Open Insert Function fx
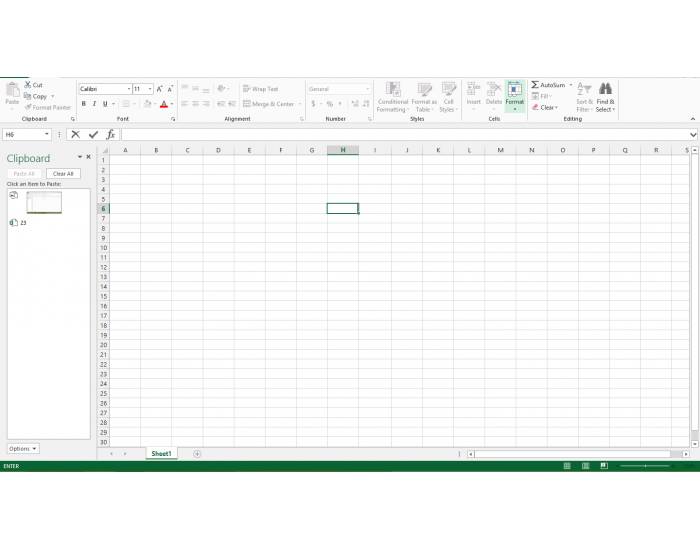The width and height of the screenshot is (700, 550). tap(111, 134)
